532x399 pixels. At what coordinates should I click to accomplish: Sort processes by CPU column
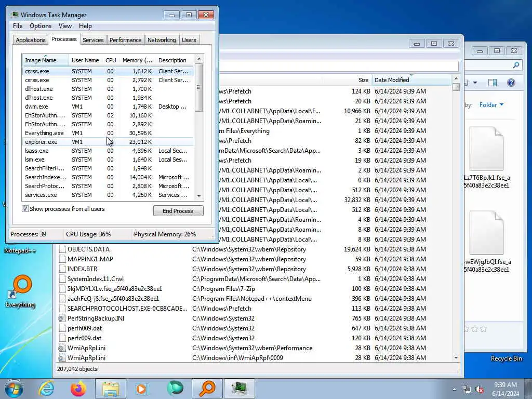tap(111, 60)
